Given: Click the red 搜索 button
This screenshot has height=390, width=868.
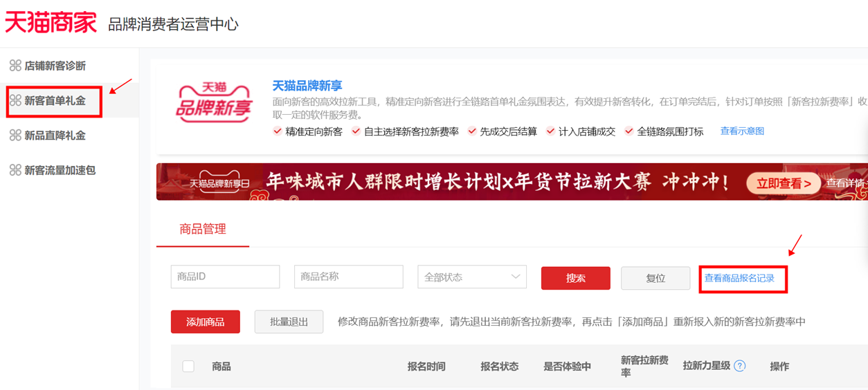Looking at the screenshot, I should point(576,278).
